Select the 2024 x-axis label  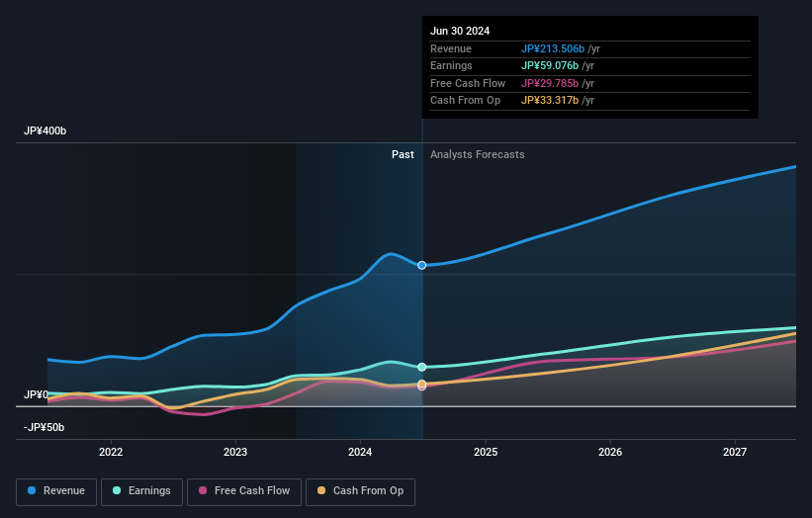point(360,452)
